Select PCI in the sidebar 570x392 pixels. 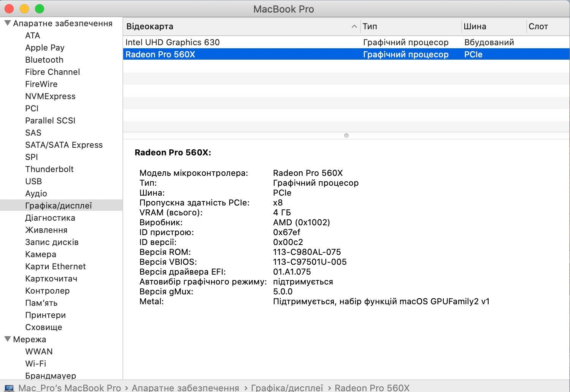click(x=32, y=108)
